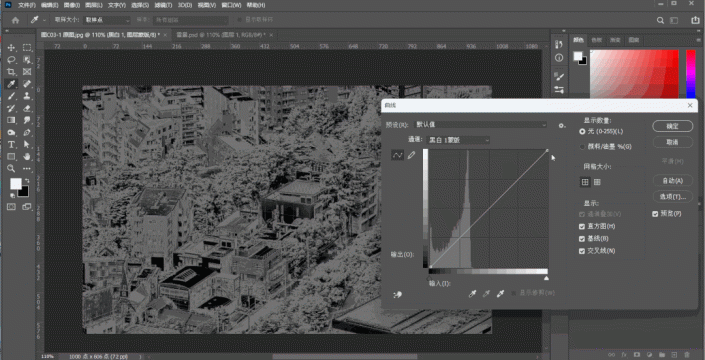Open the Brush Settings sliders panel icon
705x360 pixels.
tap(559, 89)
